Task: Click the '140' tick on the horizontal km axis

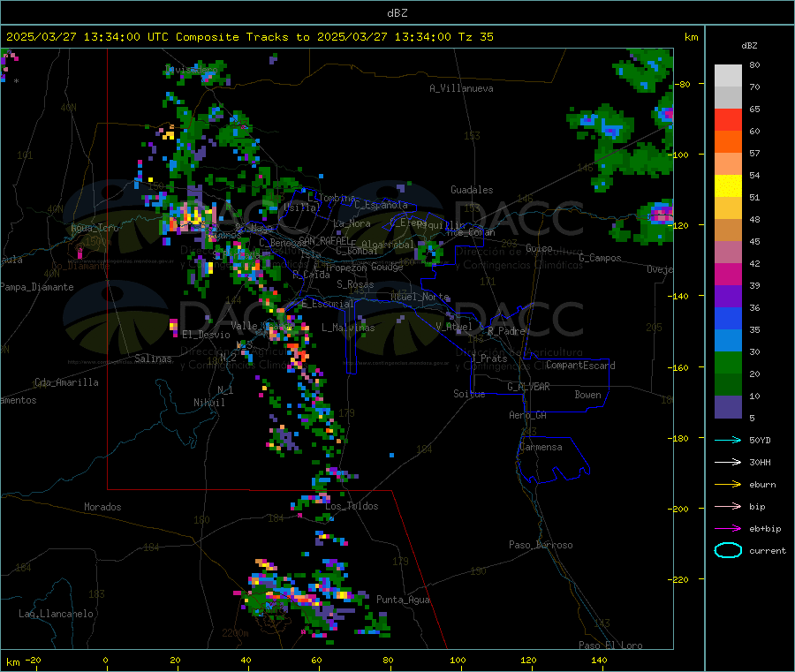Action: pos(599,660)
